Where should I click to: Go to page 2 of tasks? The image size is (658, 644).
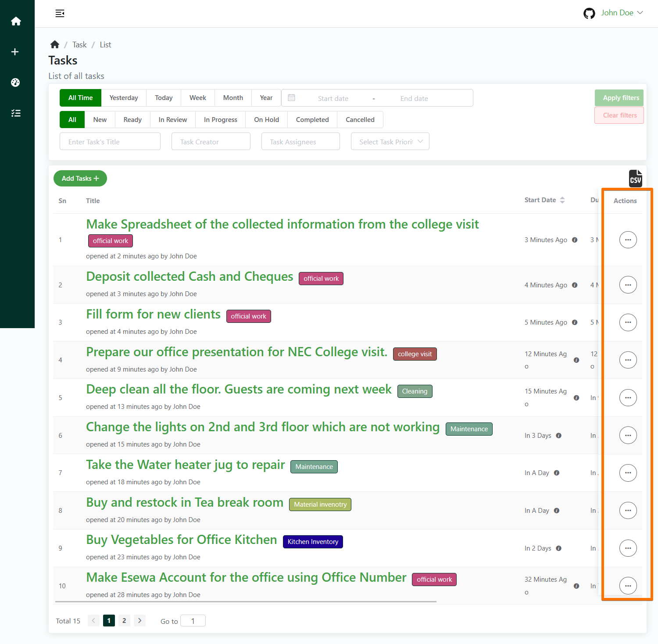[x=124, y=621]
